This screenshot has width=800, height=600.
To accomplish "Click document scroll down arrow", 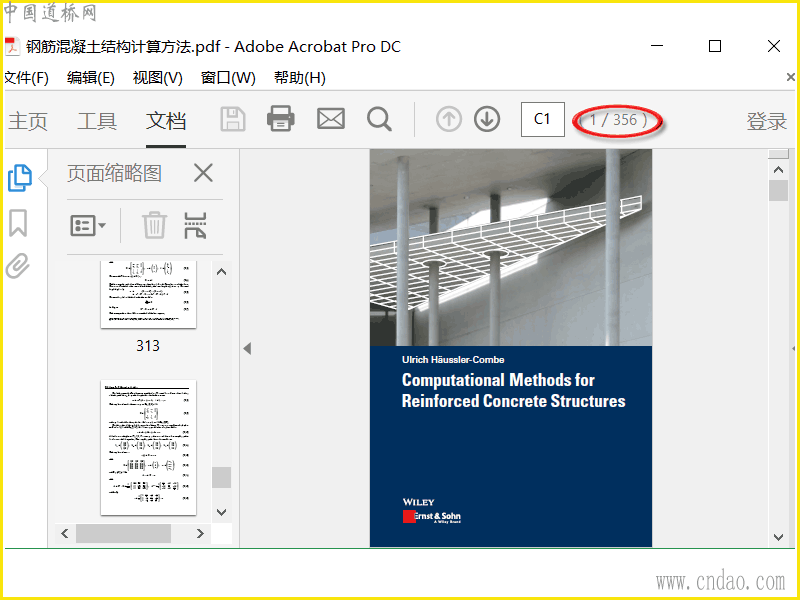I will [x=779, y=537].
